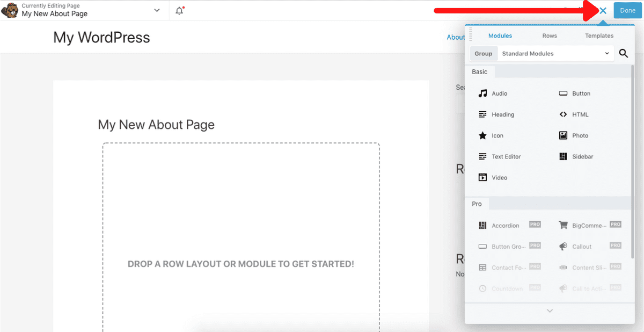Open module search magnifier icon
This screenshot has height=332, width=644.
[624, 53]
